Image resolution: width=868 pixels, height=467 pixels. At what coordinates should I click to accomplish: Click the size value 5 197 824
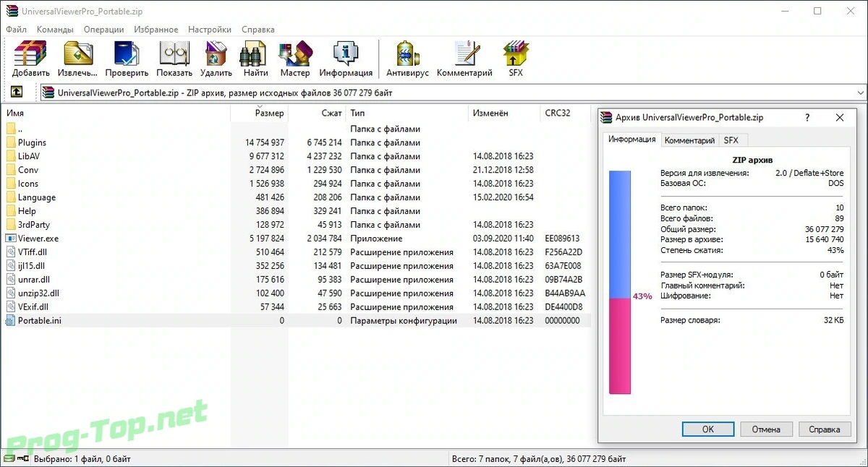pos(265,238)
